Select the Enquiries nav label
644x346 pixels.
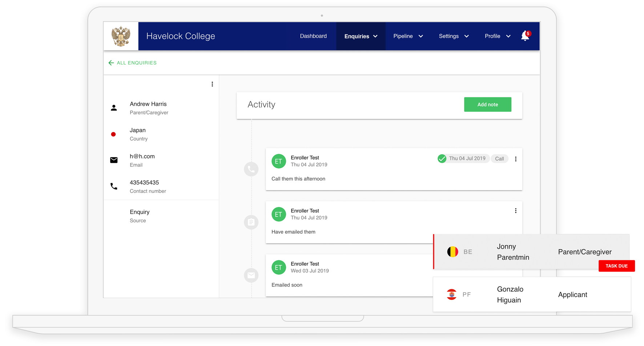click(357, 36)
